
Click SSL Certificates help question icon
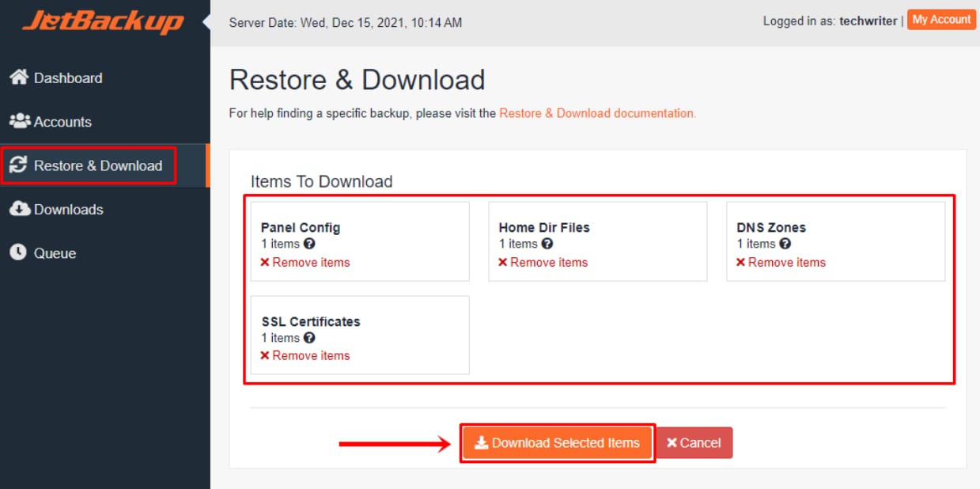[309, 338]
